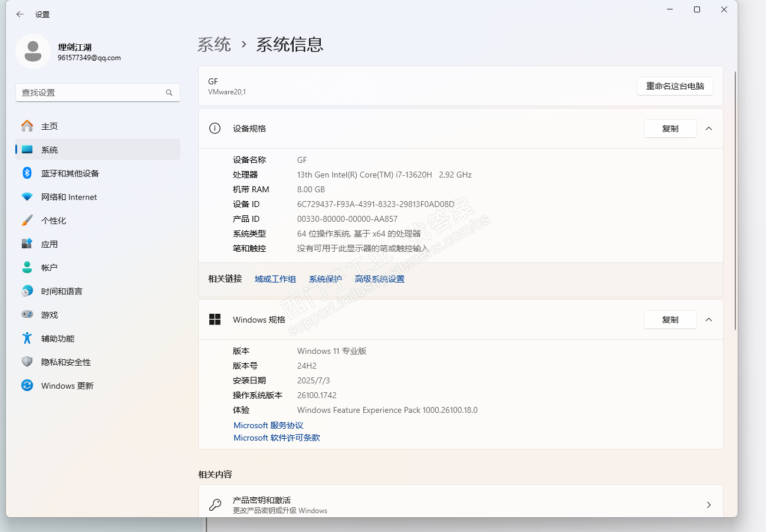Select the 辅助功能 sidebar item
Image resolution: width=766 pixels, height=532 pixels.
pos(98,339)
